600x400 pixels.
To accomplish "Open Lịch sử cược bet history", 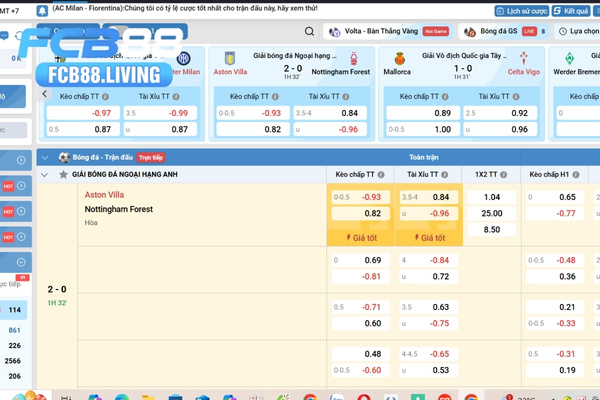I will pos(522,11).
